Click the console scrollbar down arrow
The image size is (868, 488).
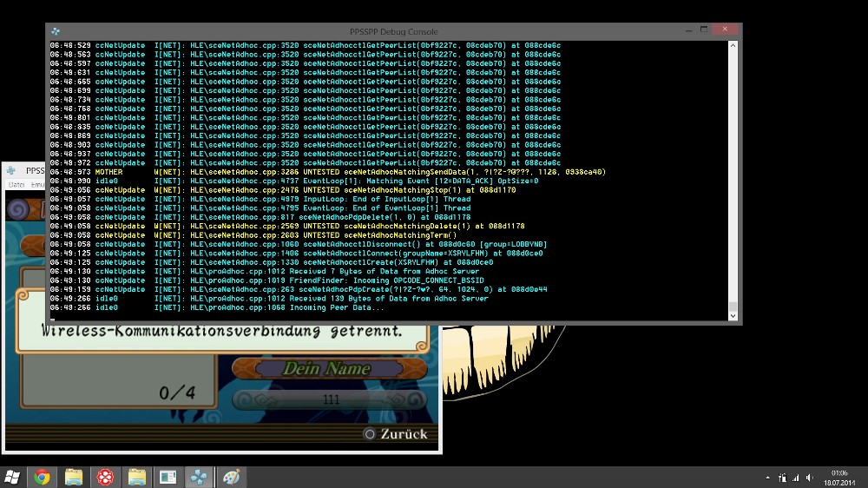pyautogui.click(x=733, y=315)
